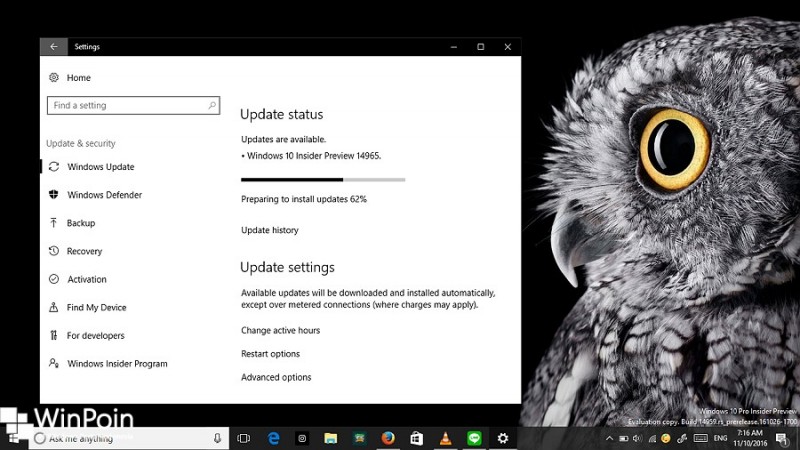Click the Recovery clock icon

54,251
